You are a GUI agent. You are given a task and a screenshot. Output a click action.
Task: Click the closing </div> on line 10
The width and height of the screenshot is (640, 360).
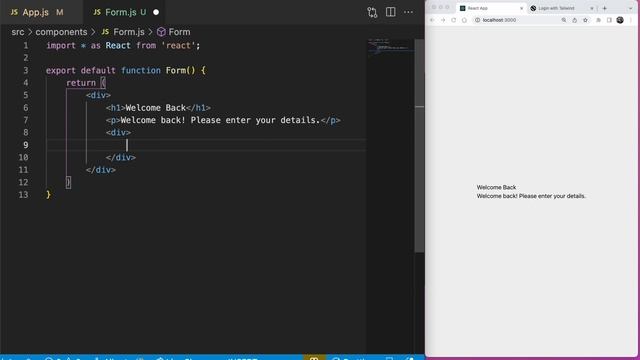(121, 158)
